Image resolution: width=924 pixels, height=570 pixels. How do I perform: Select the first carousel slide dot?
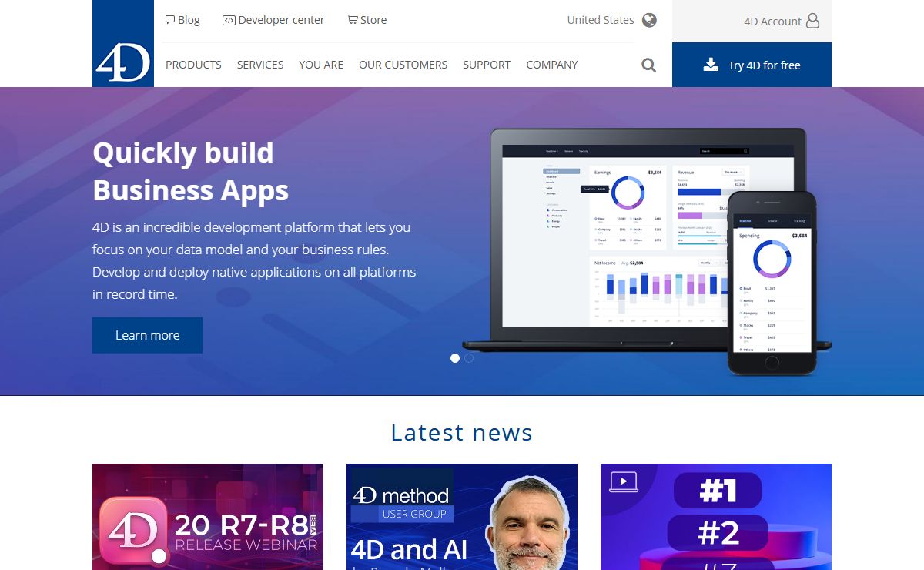point(455,358)
